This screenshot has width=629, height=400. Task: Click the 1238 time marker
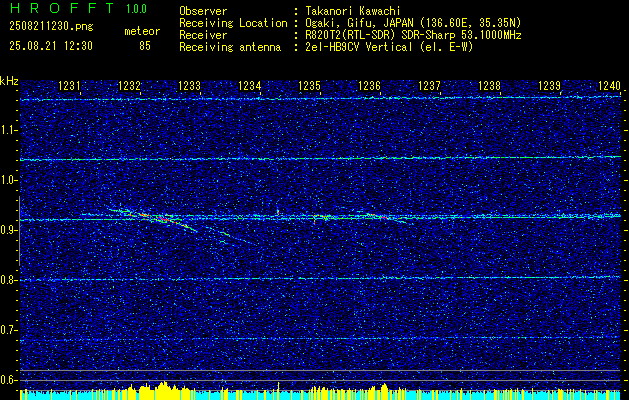click(x=490, y=86)
